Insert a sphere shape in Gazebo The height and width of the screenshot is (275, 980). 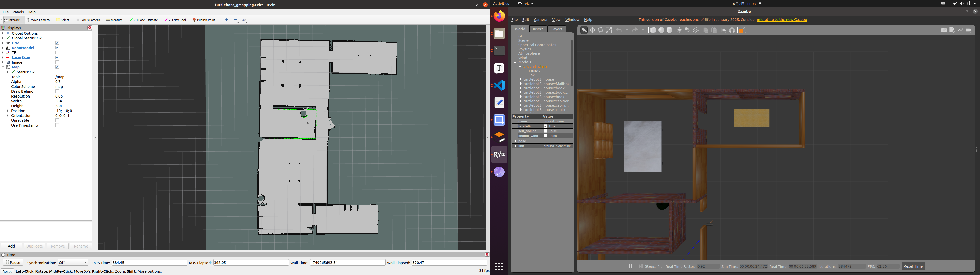point(661,30)
